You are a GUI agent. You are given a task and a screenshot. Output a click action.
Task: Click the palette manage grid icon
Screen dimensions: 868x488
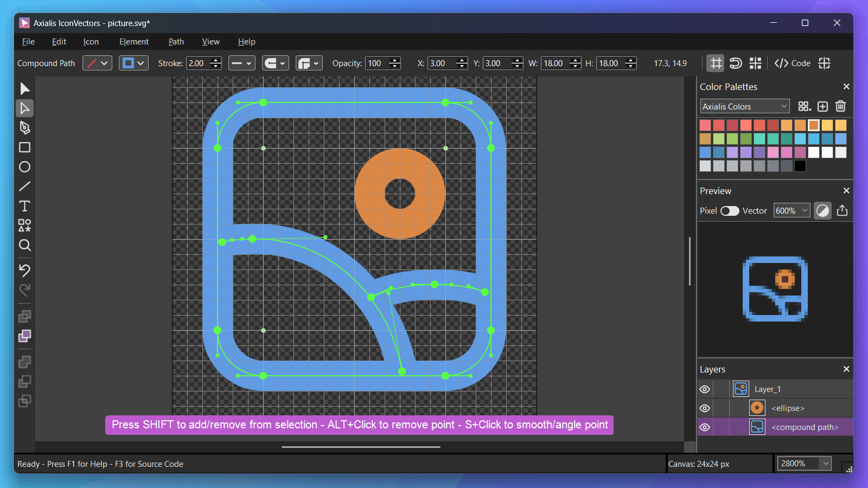point(805,106)
